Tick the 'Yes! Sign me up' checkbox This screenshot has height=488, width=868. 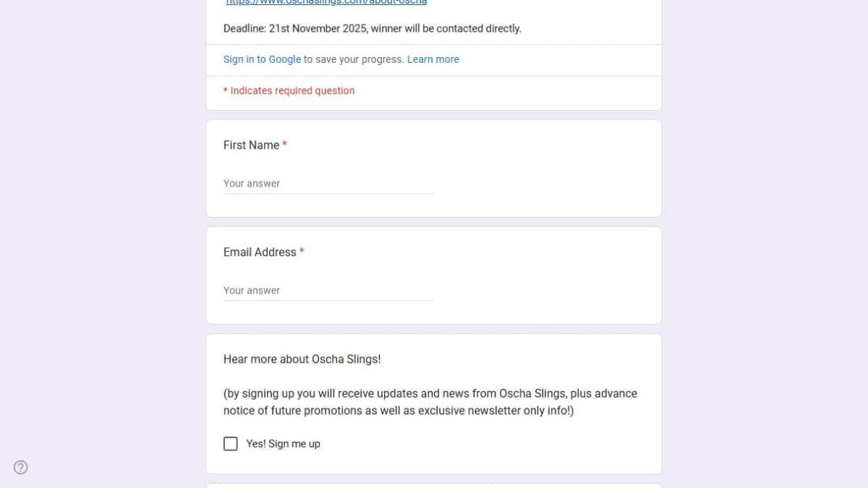(231, 444)
